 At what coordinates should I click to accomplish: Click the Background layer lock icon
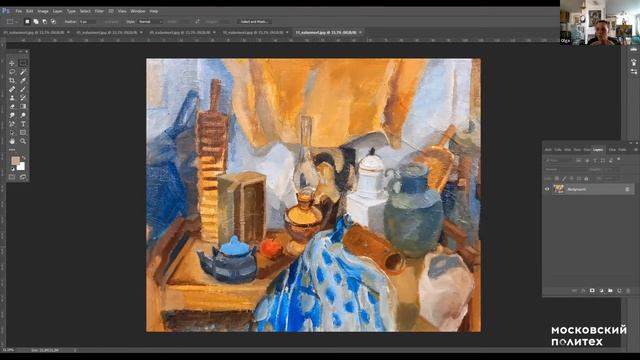pos(627,189)
